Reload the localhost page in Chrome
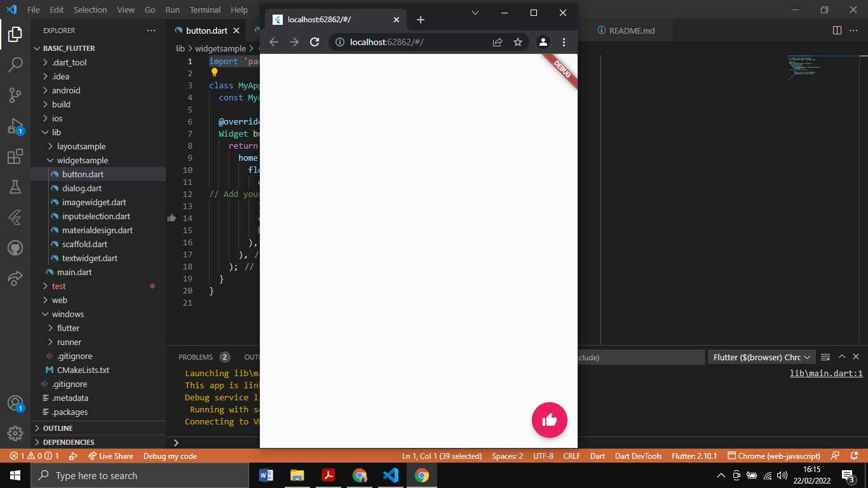The width and height of the screenshot is (868, 488). point(315,41)
